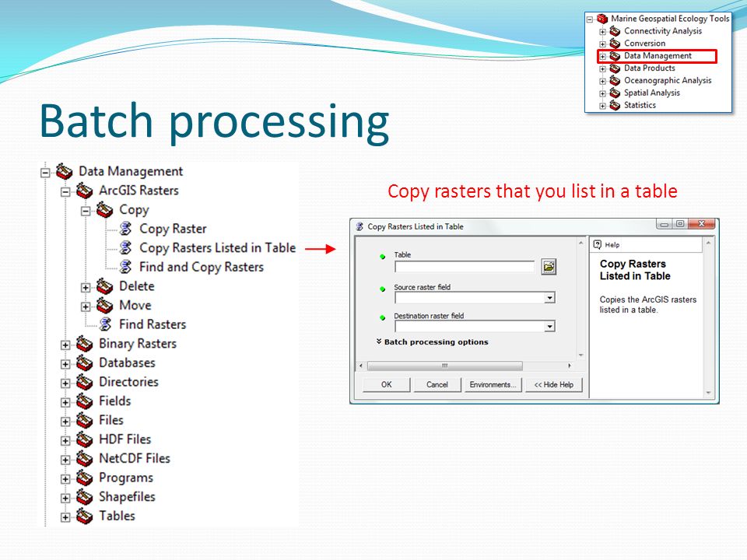This screenshot has width=747, height=560.
Task: Click the Fields toolset icon
Action: pyautogui.click(x=84, y=401)
